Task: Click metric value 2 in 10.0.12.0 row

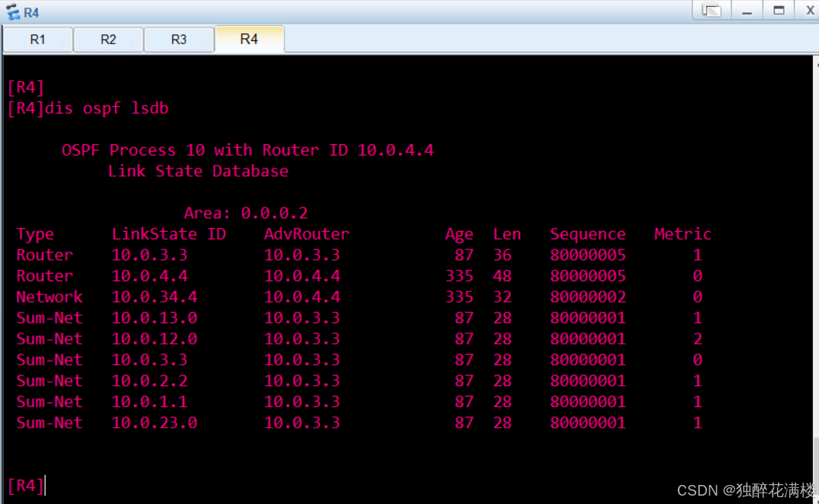Action: [x=697, y=339]
